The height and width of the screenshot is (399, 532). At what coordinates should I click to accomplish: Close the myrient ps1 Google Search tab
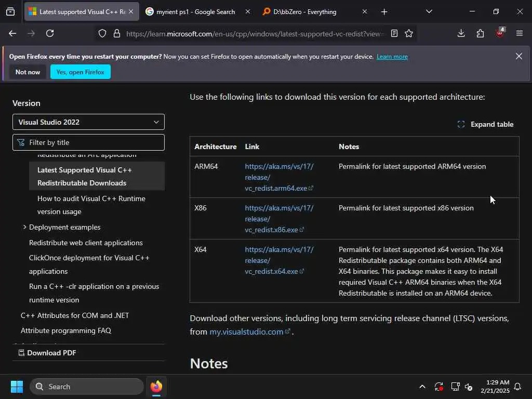pos(248,11)
